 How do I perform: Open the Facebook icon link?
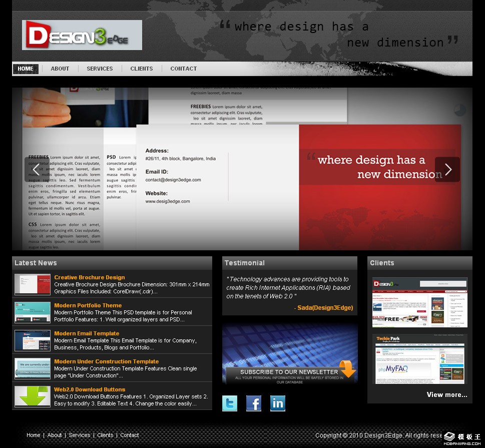[254, 403]
